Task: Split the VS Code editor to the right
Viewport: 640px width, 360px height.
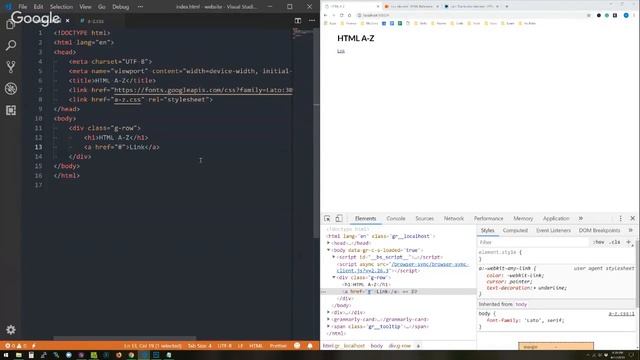Action: tap(298, 20)
